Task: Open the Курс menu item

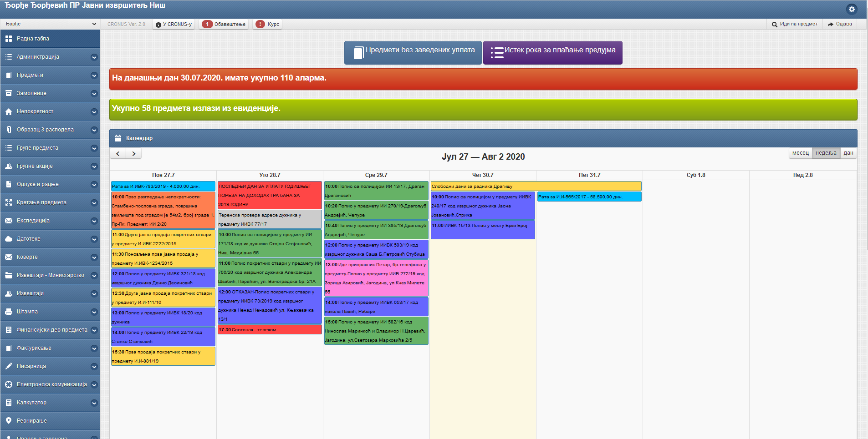Action: click(x=268, y=24)
